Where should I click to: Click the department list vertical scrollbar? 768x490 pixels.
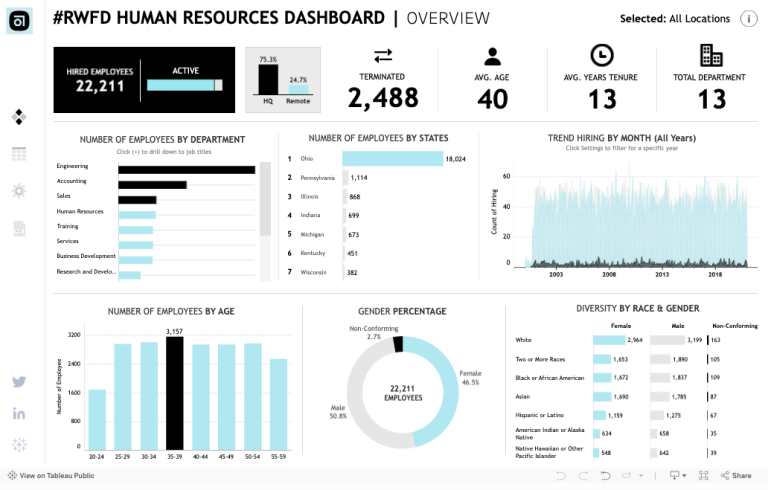tap(265, 198)
